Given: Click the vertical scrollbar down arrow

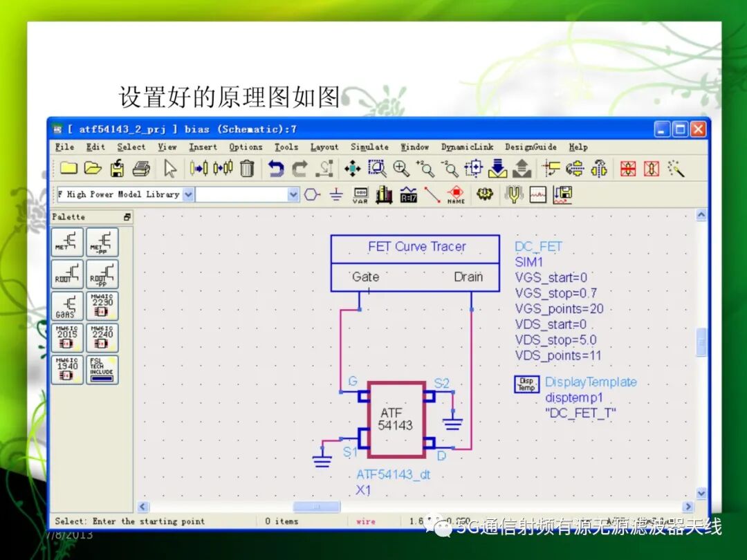Looking at the screenshot, I should tap(701, 494).
